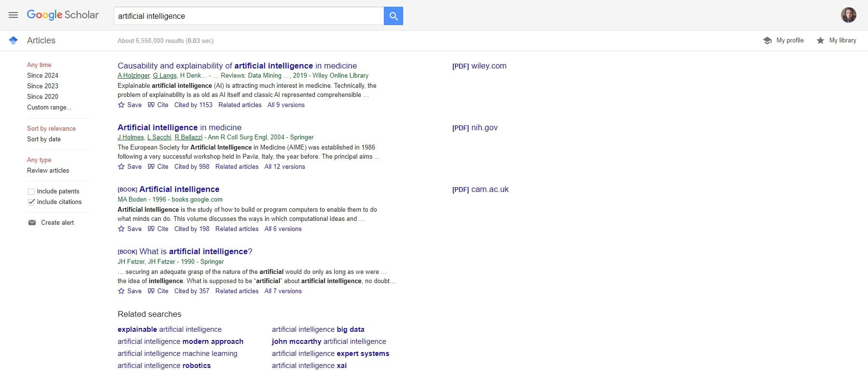Click the Cited by 998 link
This screenshot has height=381, width=868.
[x=192, y=166]
